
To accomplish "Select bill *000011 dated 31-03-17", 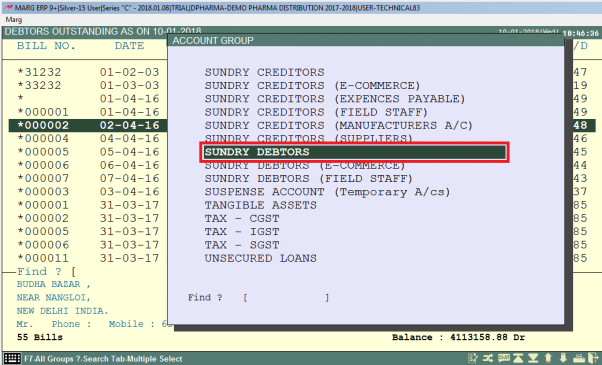I will point(88,258).
